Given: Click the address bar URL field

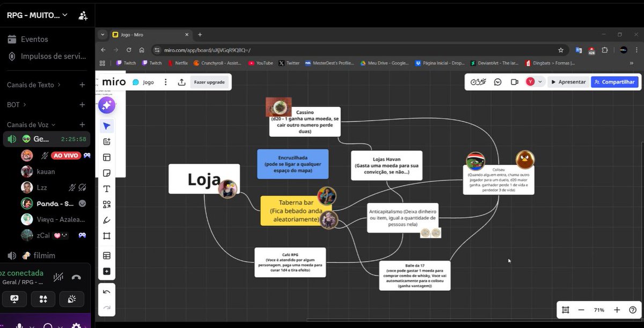Looking at the screenshot, I should (354, 50).
